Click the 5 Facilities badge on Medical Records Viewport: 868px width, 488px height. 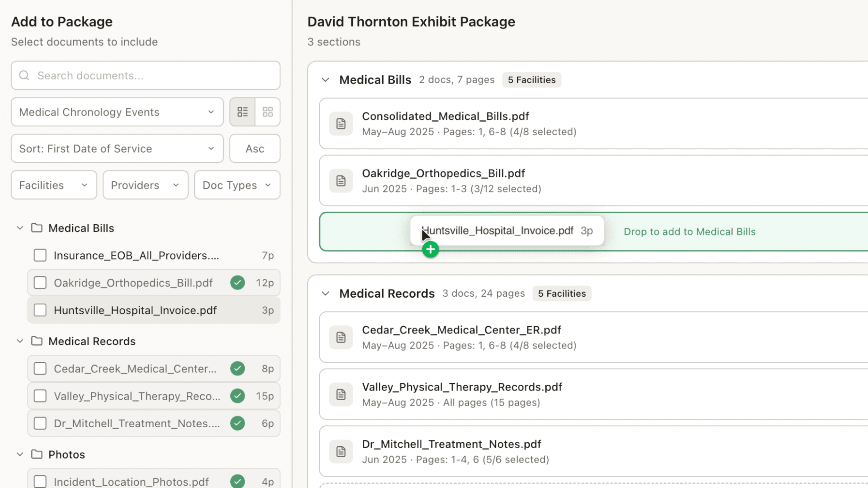point(562,293)
